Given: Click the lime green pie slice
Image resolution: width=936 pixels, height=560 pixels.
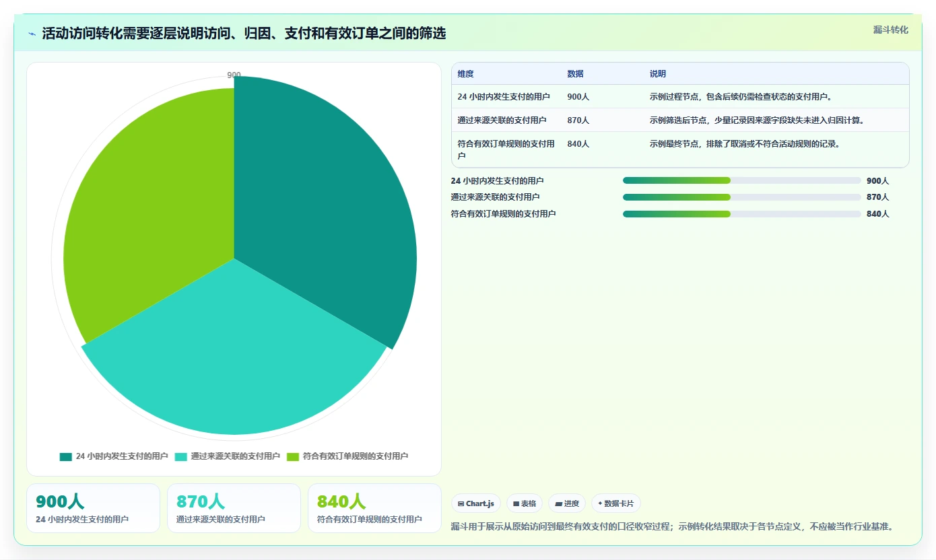Looking at the screenshot, I should pos(148,215).
